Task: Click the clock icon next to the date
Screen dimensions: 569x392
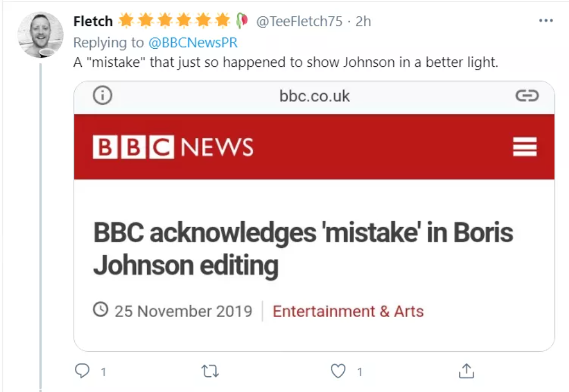Action: click(100, 310)
